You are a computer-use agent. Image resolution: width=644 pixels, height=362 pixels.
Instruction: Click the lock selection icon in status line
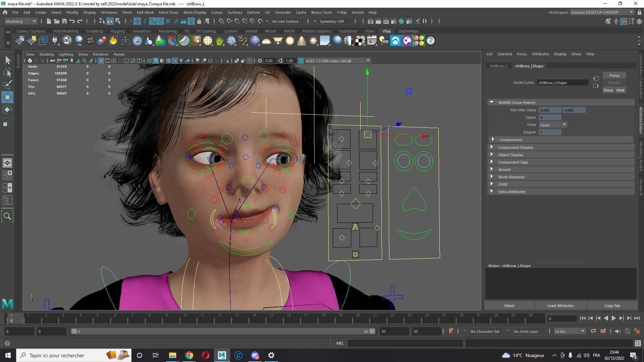coord(199,21)
